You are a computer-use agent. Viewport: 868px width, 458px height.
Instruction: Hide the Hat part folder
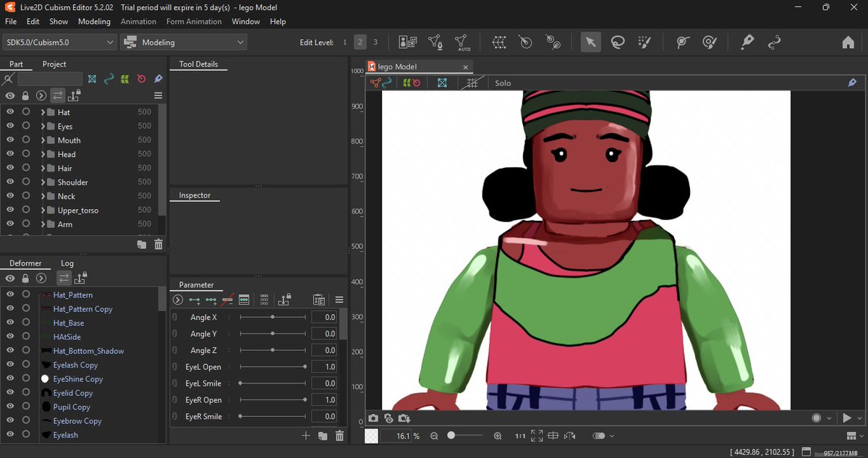click(10, 112)
